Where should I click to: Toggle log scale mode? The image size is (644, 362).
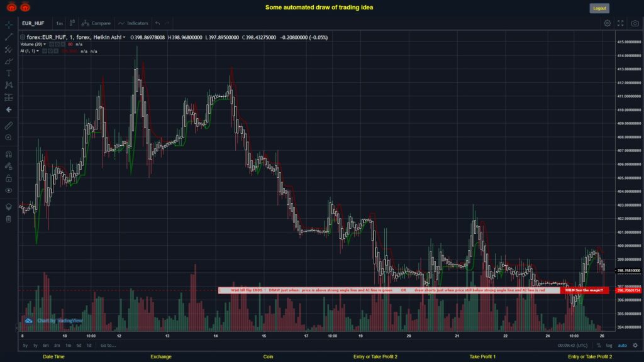point(609,346)
